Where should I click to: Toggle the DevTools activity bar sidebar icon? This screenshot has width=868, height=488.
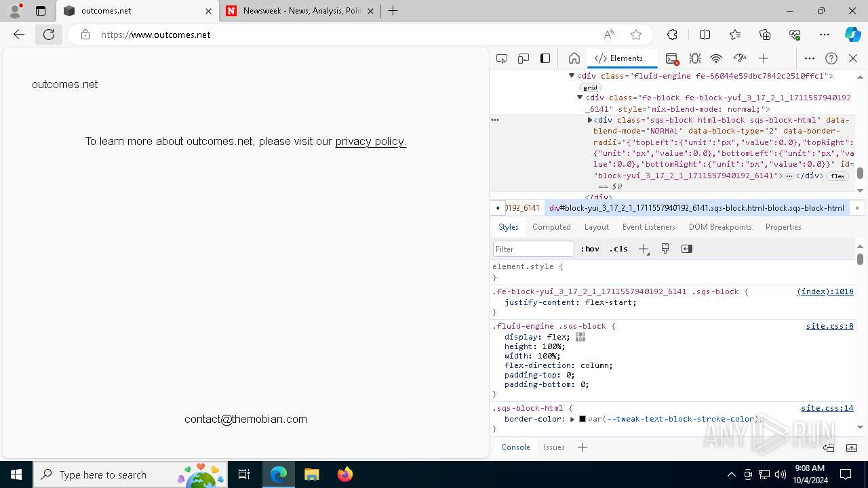click(545, 58)
